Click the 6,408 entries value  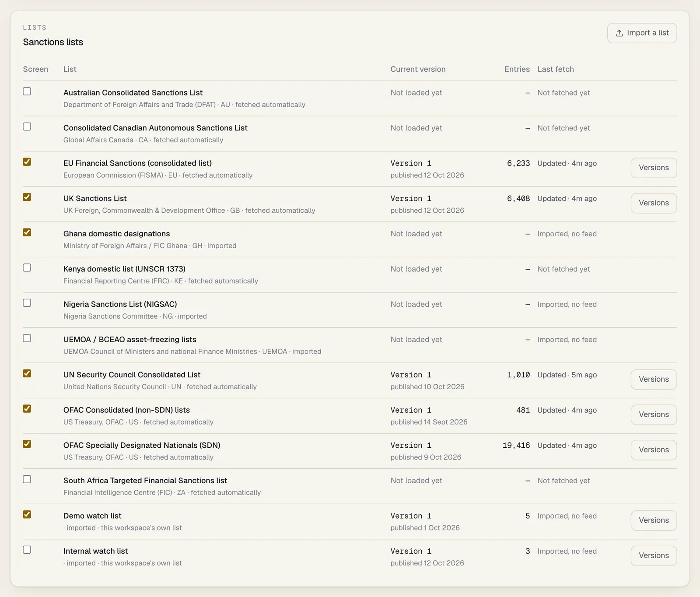click(x=518, y=198)
